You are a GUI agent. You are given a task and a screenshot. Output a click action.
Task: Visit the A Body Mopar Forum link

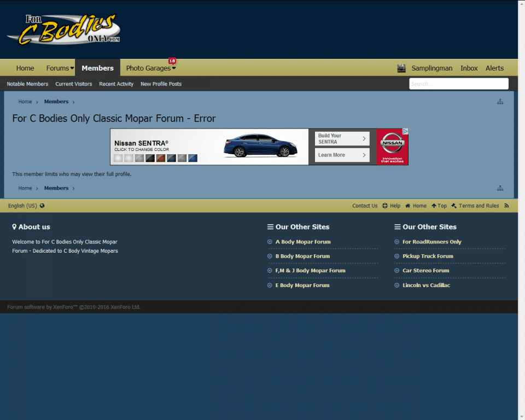303,242
